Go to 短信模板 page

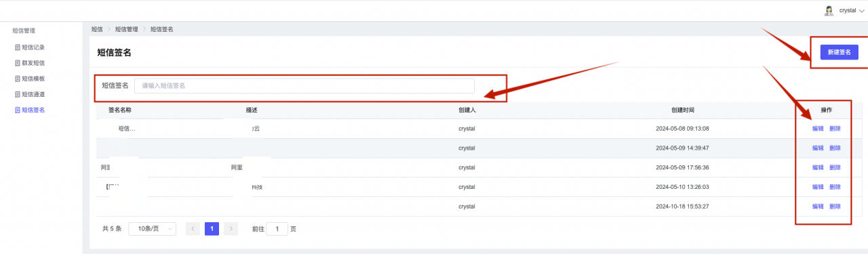[x=30, y=79]
